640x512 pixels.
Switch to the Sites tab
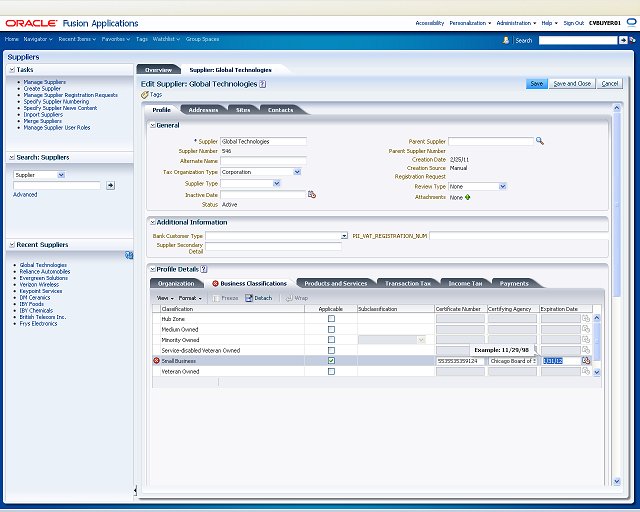243,110
